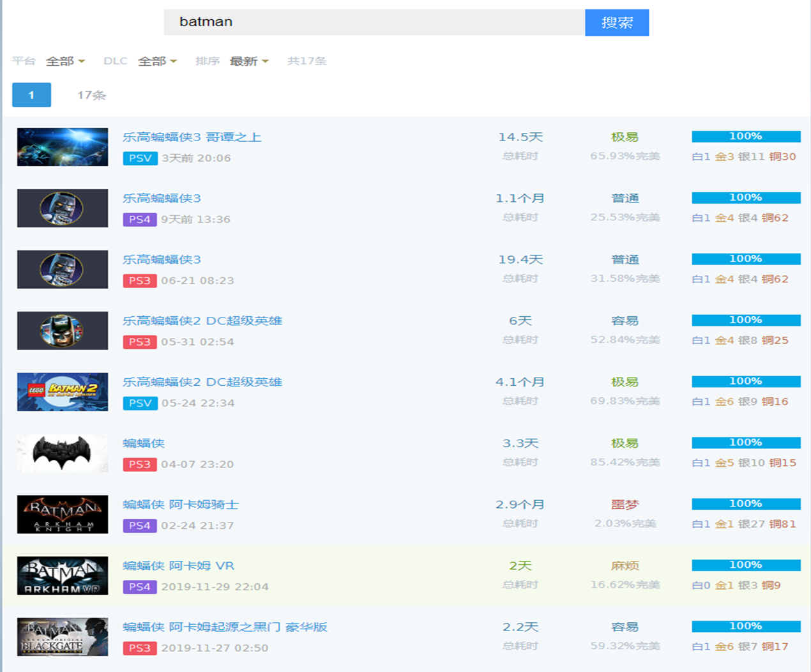
Task: Open the PS3 乐高蝙蝠侠3 game thumbnail
Action: [63, 270]
